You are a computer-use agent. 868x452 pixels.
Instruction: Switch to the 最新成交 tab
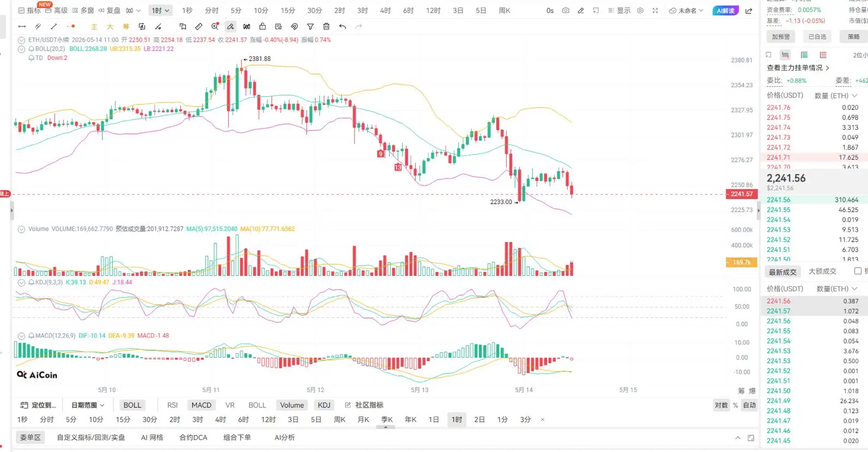coord(782,272)
